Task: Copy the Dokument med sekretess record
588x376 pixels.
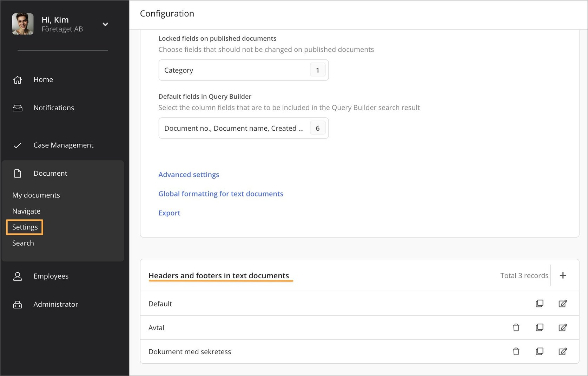Action: coord(540,351)
